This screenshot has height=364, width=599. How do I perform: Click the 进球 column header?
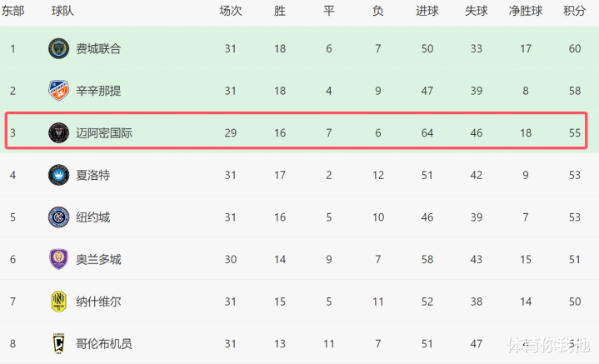427,11
